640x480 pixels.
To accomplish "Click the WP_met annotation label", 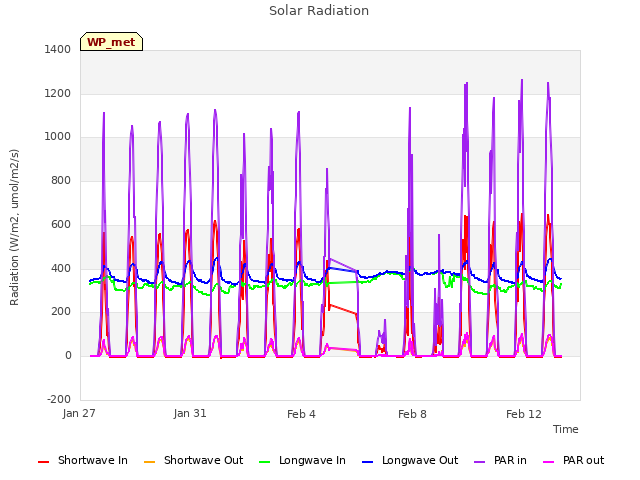I will 111,42.
